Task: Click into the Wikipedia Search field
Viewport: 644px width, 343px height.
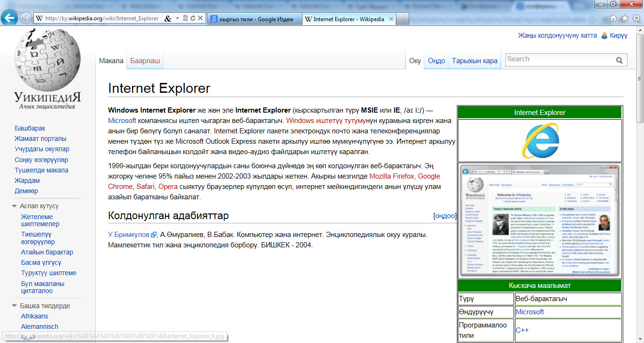Action: point(560,59)
